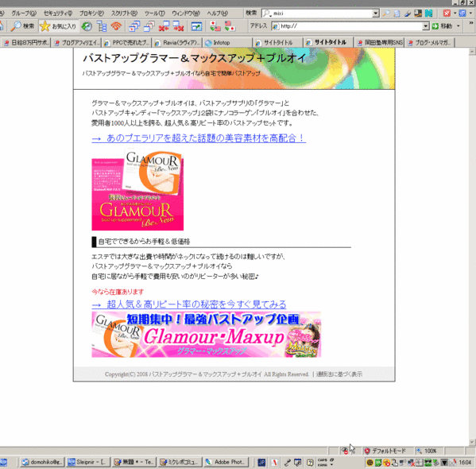This screenshot has width=476, height=469.
Task: Click the 100% zoom status indicator
Action: [x=427, y=451]
